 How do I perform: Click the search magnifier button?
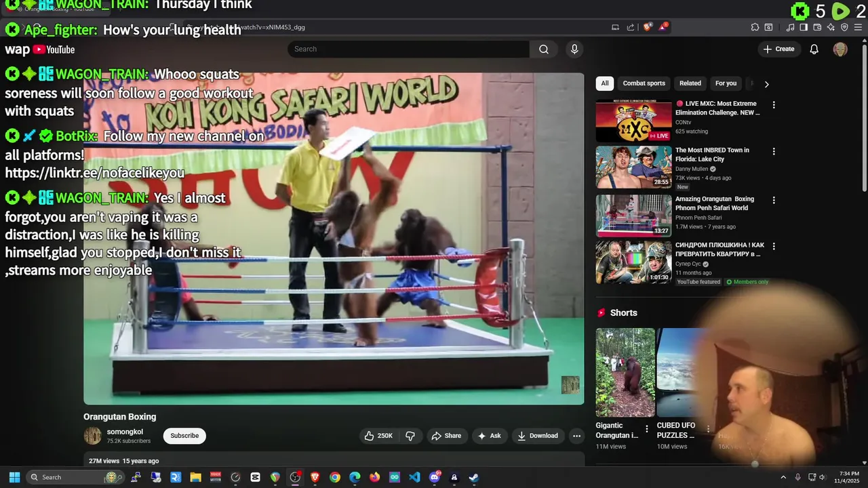coord(544,49)
